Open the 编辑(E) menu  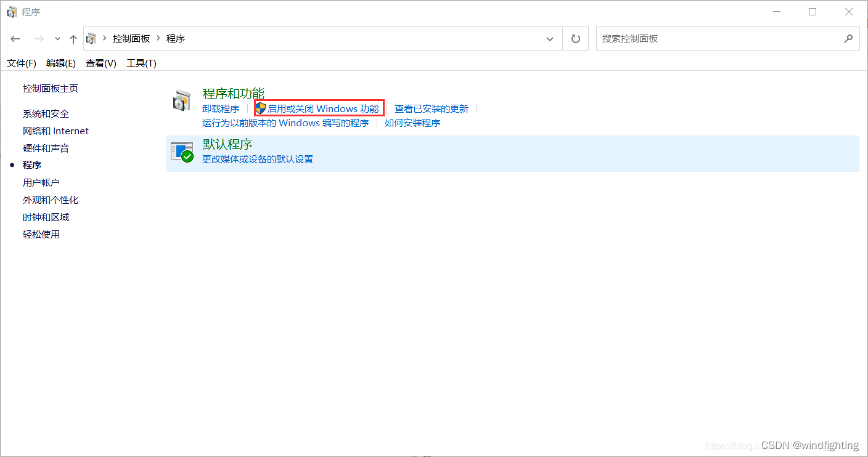(61, 63)
